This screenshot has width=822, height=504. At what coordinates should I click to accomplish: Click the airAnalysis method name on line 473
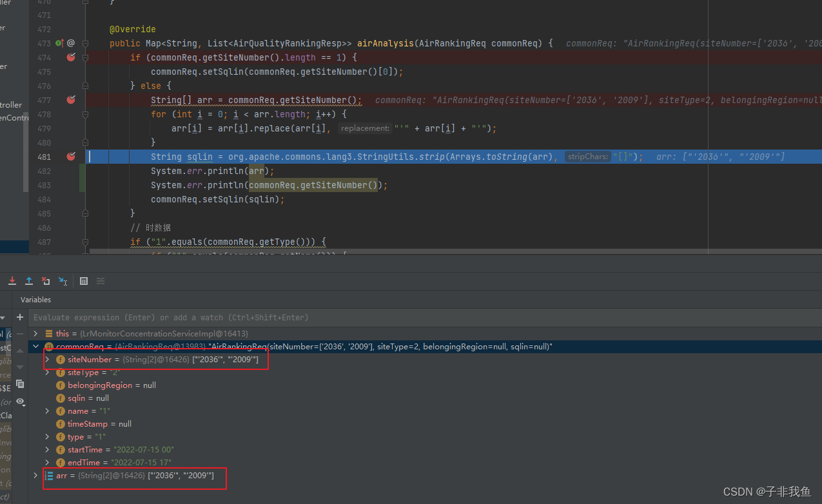(386, 43)
